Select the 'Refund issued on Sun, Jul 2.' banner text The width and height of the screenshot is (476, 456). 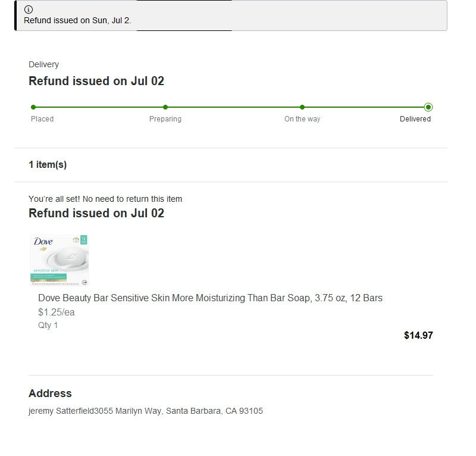77,20
